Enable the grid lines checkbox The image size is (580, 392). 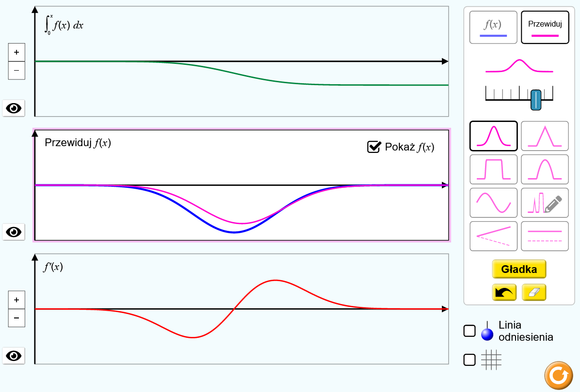(x=470, y=360)
